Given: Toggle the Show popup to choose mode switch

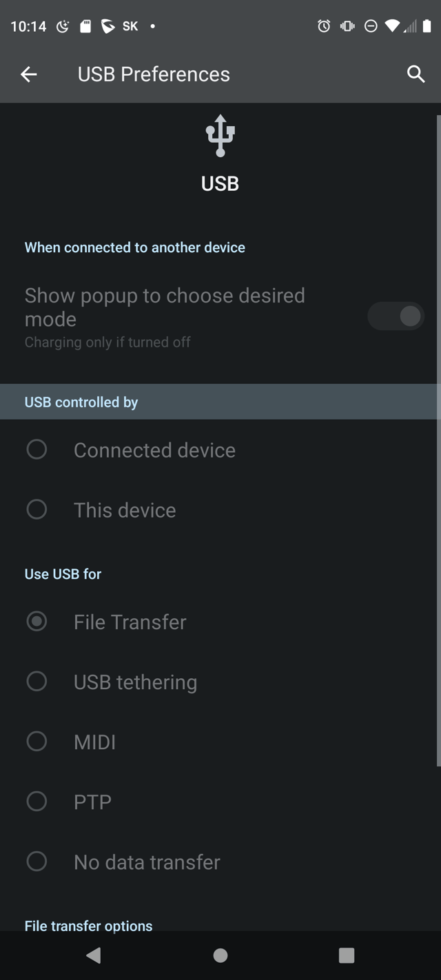Looking at the screenshot, I should [396, 316].
